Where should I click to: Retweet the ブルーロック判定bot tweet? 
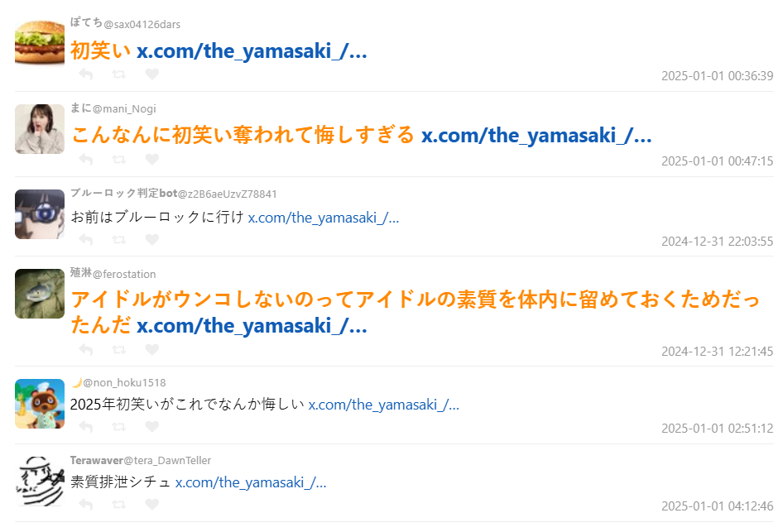click(119, 240)
